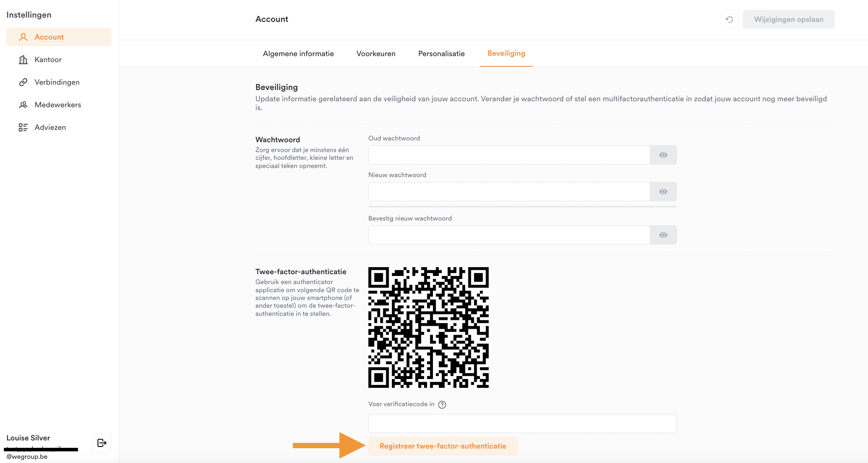Image resolution: width=868 pixels, height=463 pixels.
Task: Switch to the Personalisatie tab
Action: (441, 54)
